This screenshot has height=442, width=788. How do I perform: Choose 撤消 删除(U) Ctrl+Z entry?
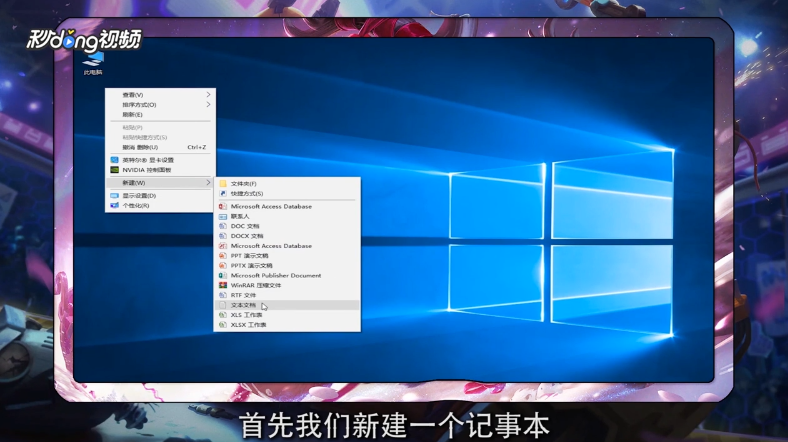(x=160, y=147)
